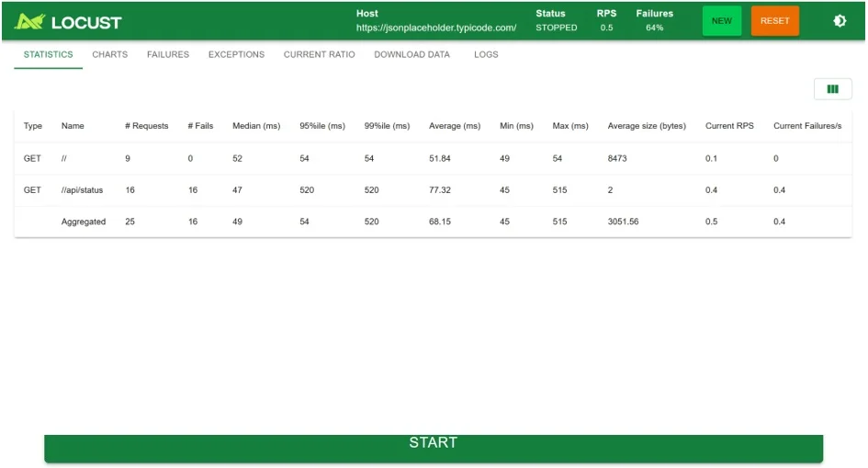Click the START button
This screenshot has width=868, height=468.
(x=434, y=448)
